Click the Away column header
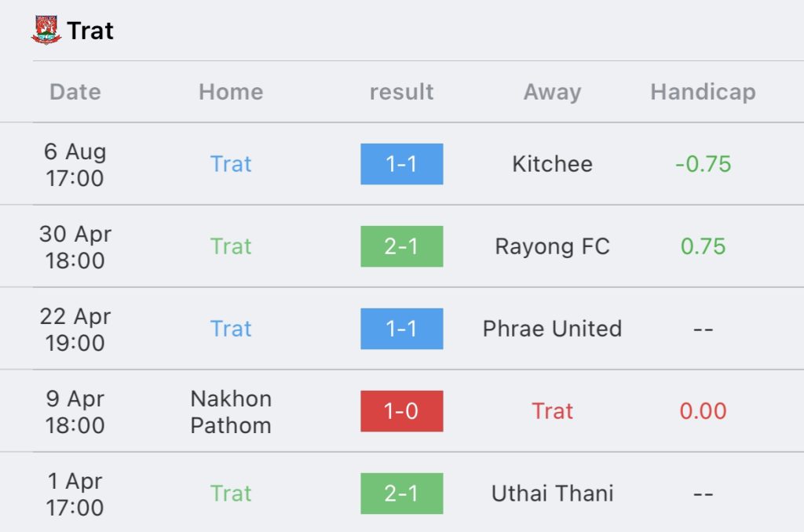The width and height of the screenshot is (804, 532). (x=552, y=93)
